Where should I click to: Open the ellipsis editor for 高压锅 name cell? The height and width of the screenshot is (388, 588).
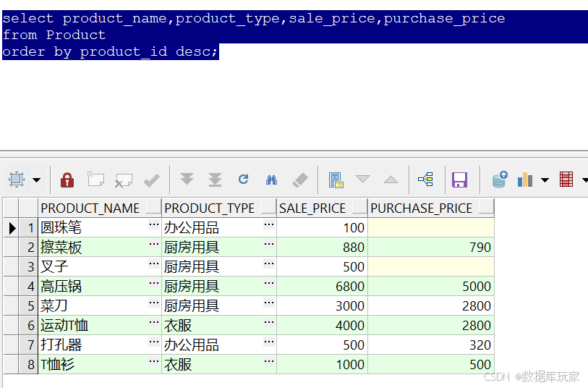tap(154, 283)
